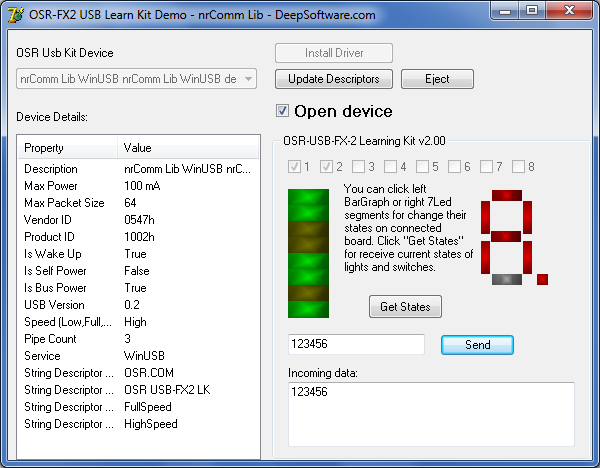Select the Vendor ID row
Image resolution: width=600 pixels, height=468 pixels.
pos(138,220)
